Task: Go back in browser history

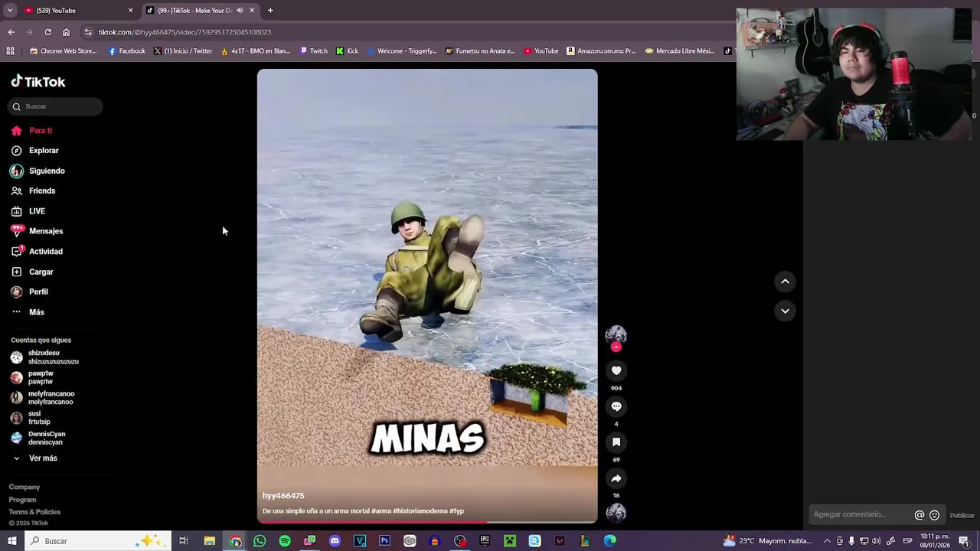Action: pyautogui.click(x=11, y=32)
